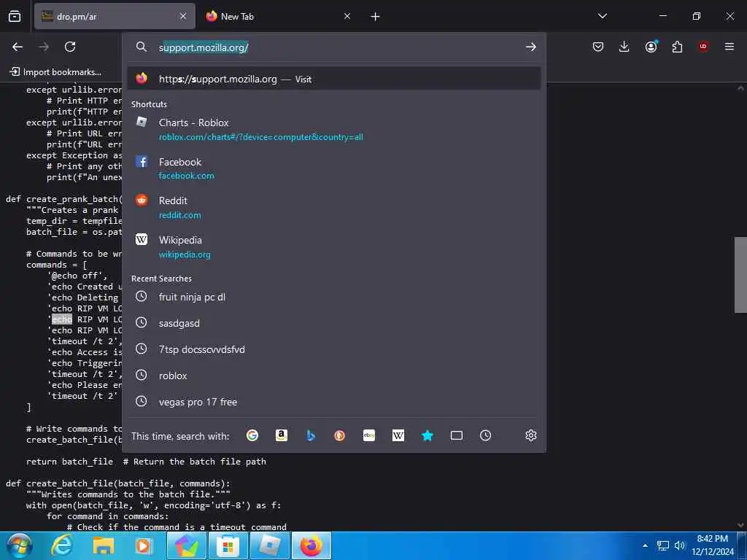Click the support.mozilla.org address field

click(x=333, y=47)
